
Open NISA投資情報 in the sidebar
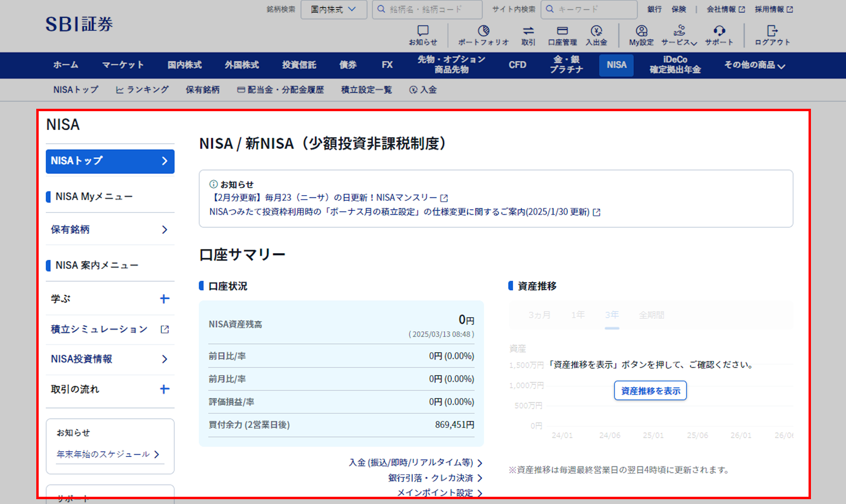[x=110, y=359]
